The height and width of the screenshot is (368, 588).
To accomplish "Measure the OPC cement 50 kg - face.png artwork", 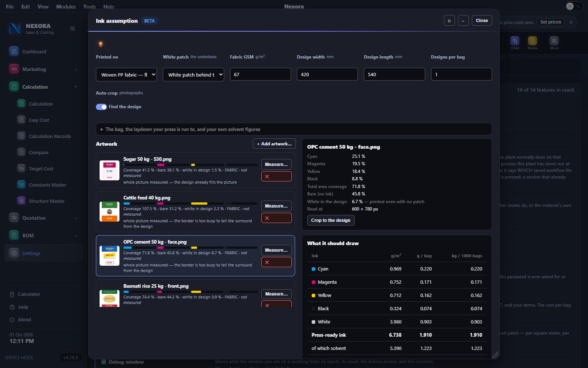I will coord(276,250).
